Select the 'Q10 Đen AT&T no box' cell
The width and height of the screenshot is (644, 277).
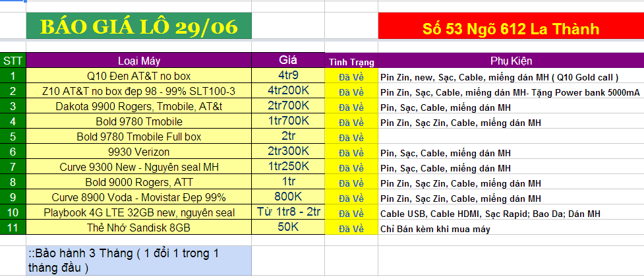click(138, 76)
